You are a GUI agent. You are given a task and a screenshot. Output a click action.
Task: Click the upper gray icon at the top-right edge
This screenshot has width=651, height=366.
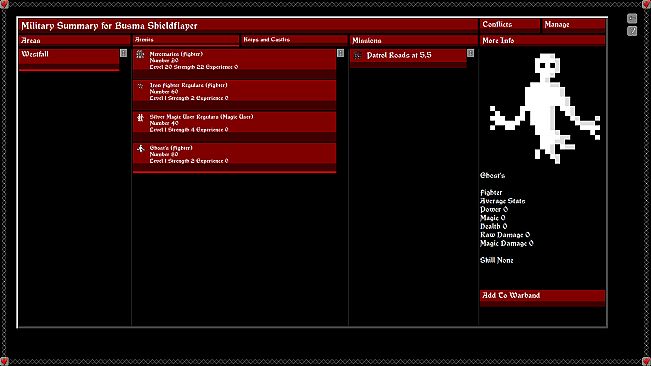(x=632, y=18)
